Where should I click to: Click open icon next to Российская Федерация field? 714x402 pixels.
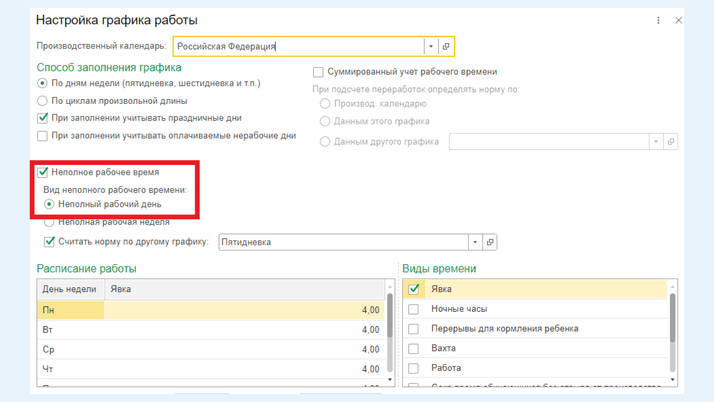(x=446, y=46)
